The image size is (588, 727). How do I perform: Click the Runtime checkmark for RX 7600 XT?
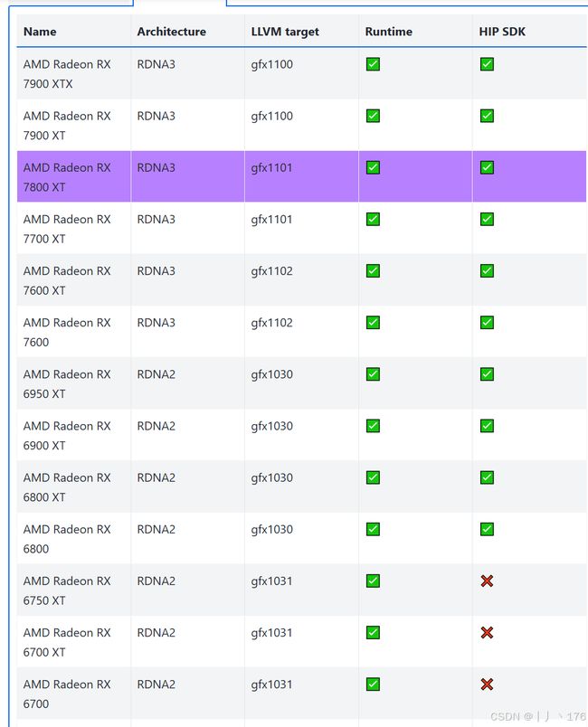[x=373, y=270]
